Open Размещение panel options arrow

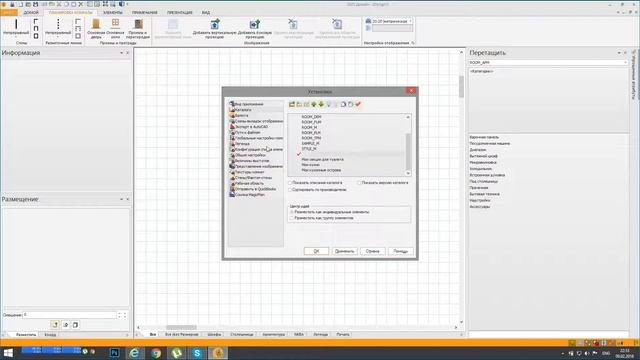pyautogui.click(x=121, y=199)
